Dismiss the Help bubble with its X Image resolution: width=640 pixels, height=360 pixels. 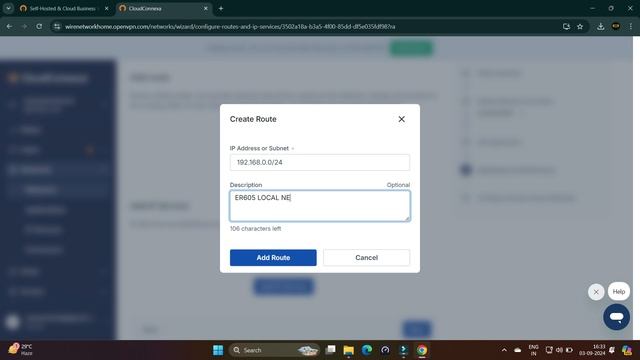(596, 292)
